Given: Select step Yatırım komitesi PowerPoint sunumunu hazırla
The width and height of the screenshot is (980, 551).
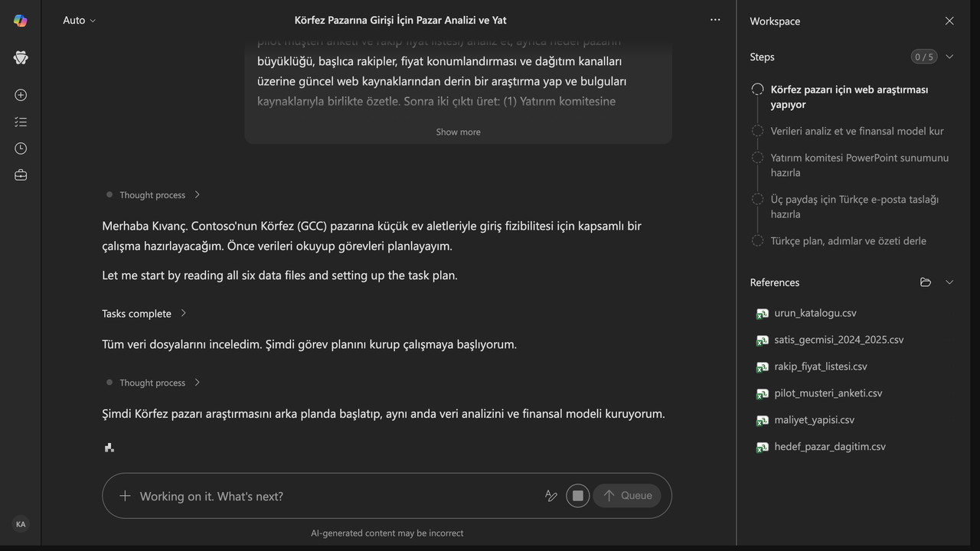Looking at the screenshot, I should point(859,165).
